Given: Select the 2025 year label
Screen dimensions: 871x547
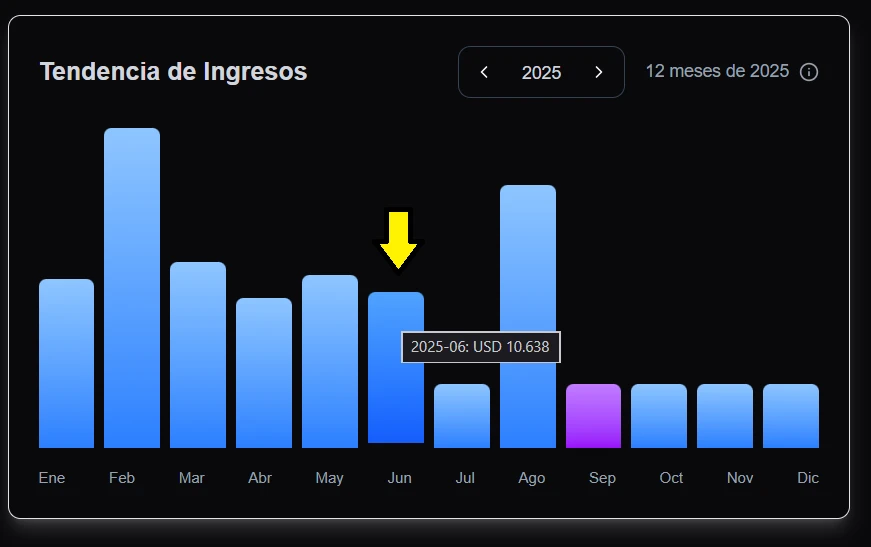Looking at the screenshot, I should click(541, 73).
